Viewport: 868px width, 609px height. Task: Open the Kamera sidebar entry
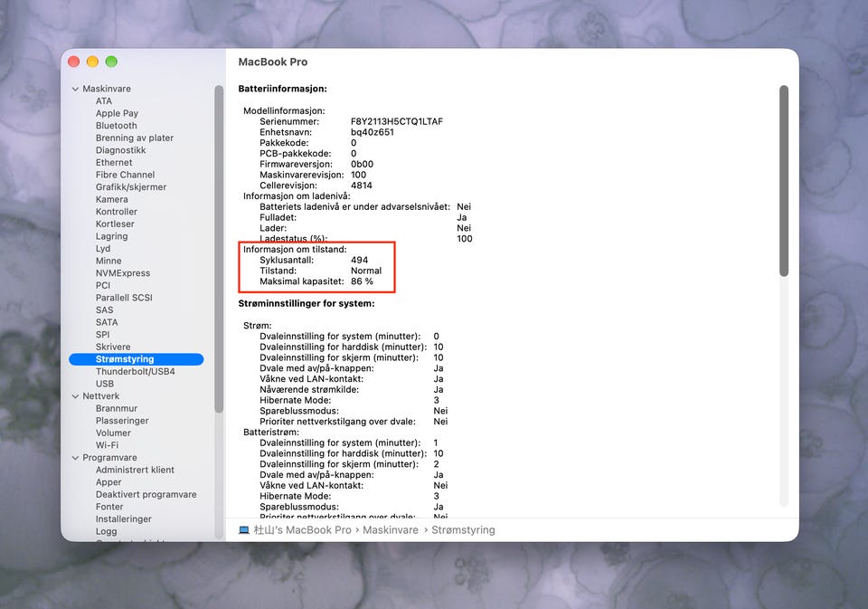(112, 199)
